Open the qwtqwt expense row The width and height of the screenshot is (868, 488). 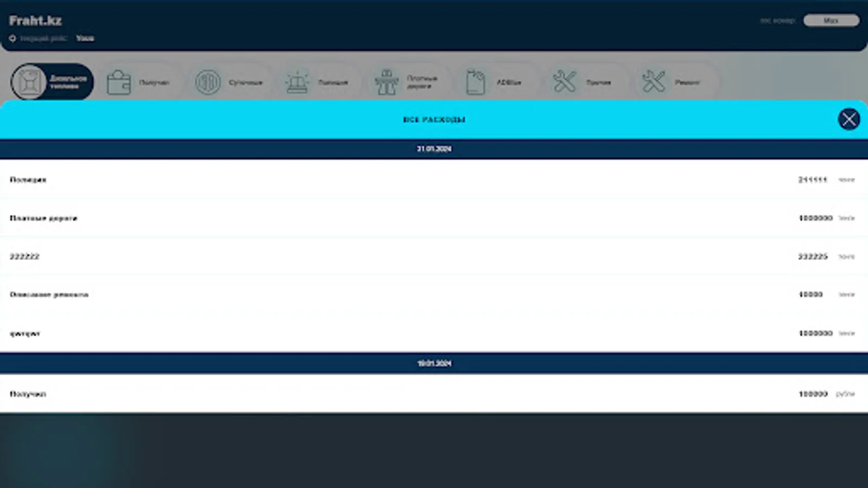point(434,333)
